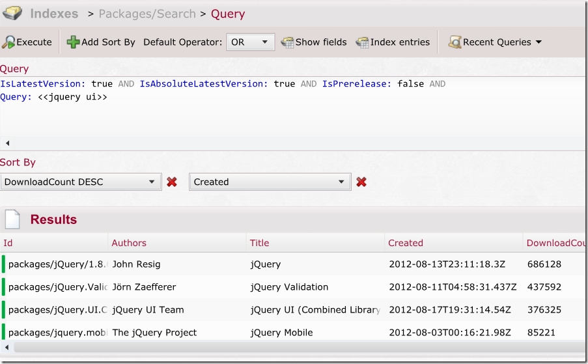The image size is (588, 364).
Task: Click the green plus Add Sort icon
Action: click(73, 42)
